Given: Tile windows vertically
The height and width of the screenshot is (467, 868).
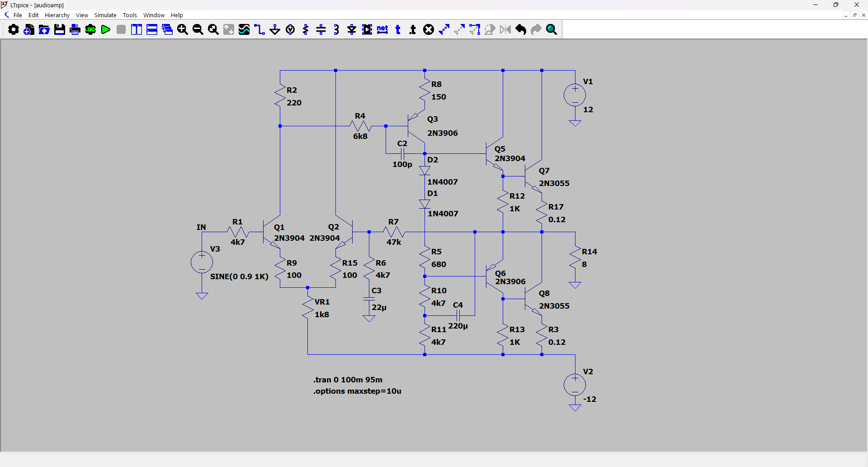Looking at the screenshot, I should click(137, 30).
